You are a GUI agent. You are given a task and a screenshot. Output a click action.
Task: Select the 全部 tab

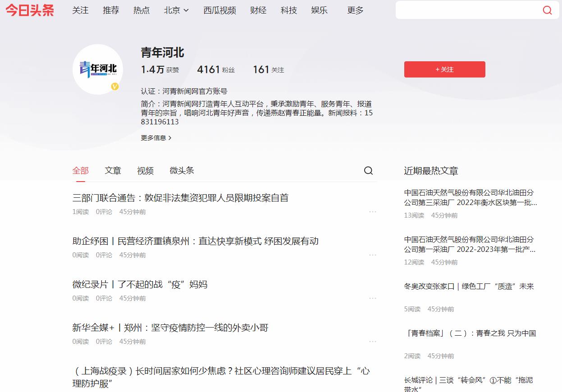(x=81, y=170)
